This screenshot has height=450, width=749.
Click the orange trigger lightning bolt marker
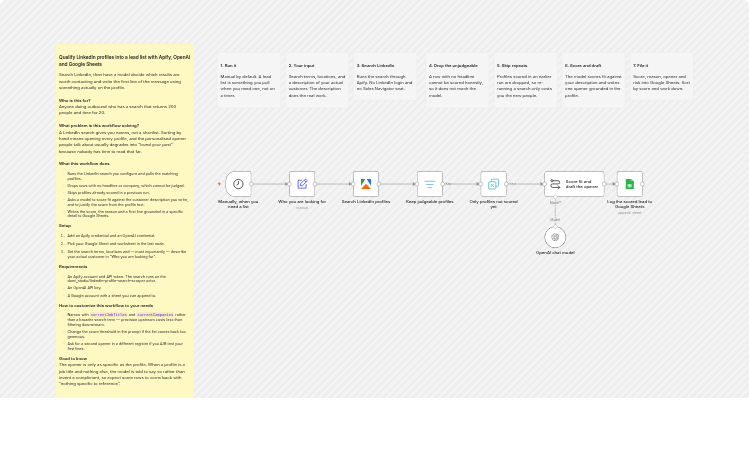219,184
